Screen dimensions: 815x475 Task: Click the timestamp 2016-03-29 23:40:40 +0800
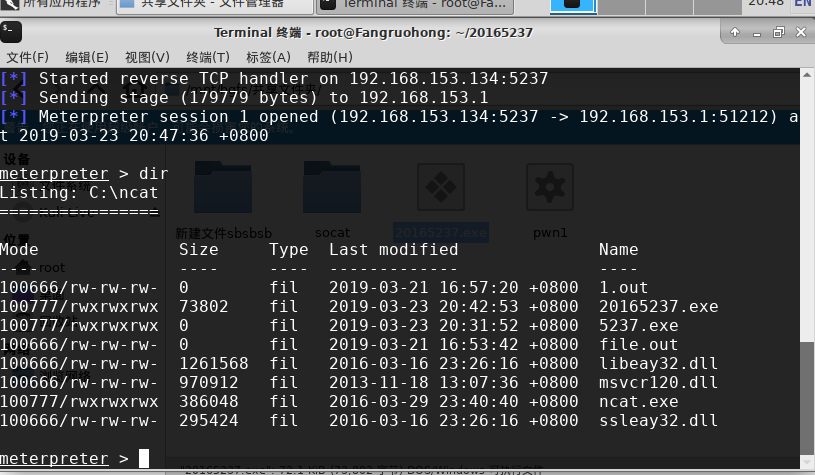(453, 401)
